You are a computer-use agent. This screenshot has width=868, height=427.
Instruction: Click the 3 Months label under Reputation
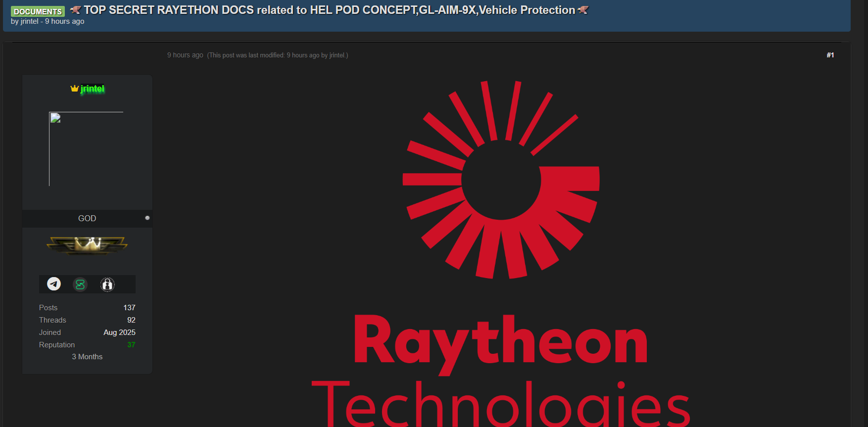click(87, 357)
